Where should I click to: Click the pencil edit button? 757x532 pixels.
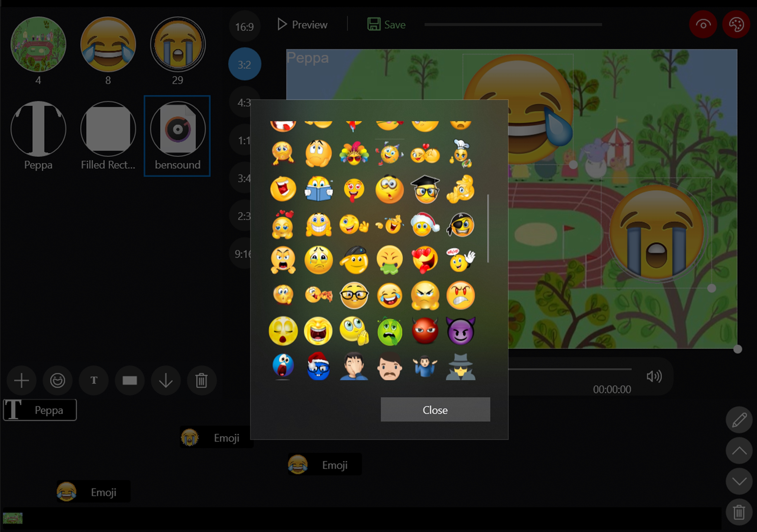(x=739, y=420)
